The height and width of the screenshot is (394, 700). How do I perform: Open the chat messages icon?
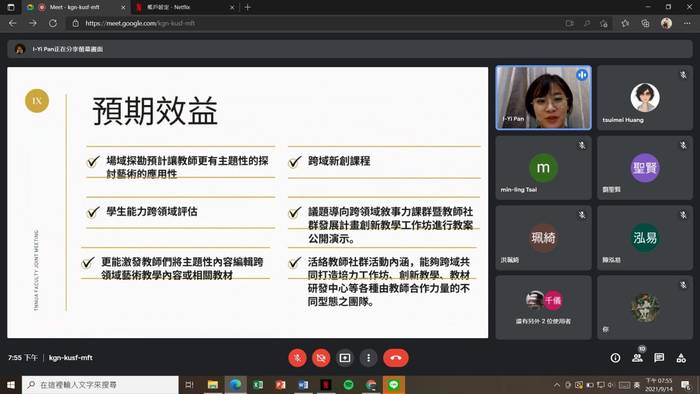[x=659, y=358]
